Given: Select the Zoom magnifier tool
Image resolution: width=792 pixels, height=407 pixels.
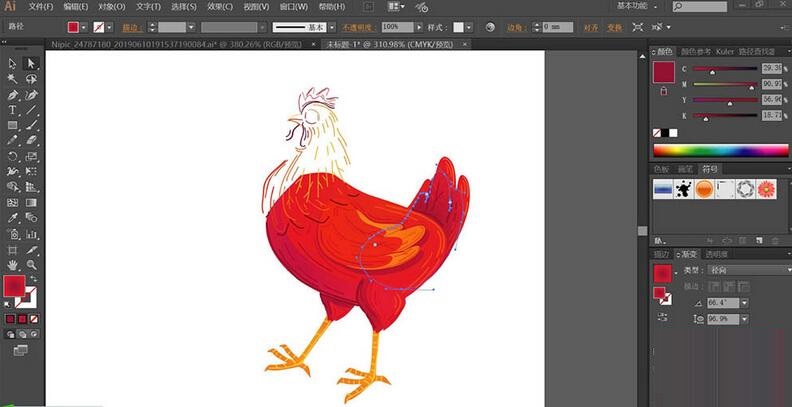Looking at the screenshot, I should click(31, 265).
